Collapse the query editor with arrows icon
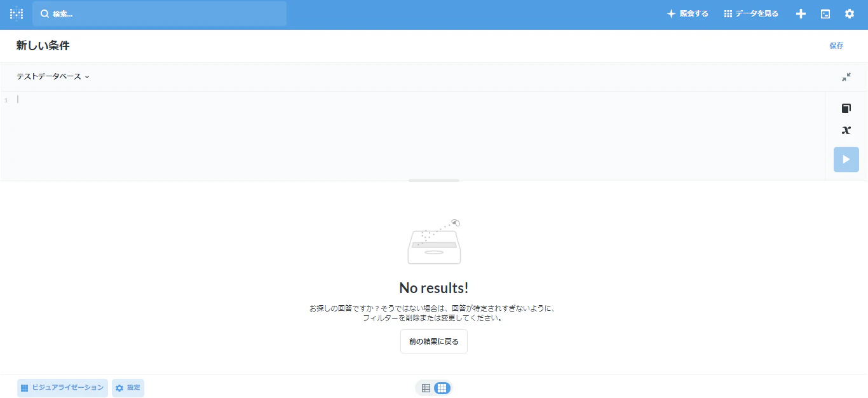The width and height of the screenshot is (868, 398). click(846, 77)
